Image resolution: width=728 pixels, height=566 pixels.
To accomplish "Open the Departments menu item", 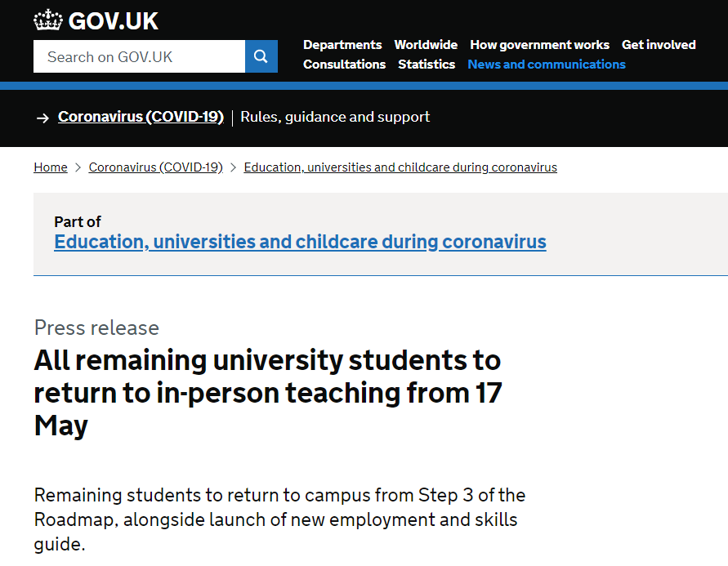I will (x=342, y=45).
